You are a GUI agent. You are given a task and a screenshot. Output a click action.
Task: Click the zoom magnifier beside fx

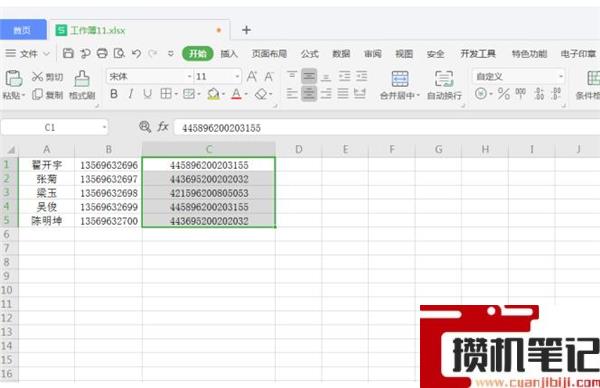[x=145, y=127]
